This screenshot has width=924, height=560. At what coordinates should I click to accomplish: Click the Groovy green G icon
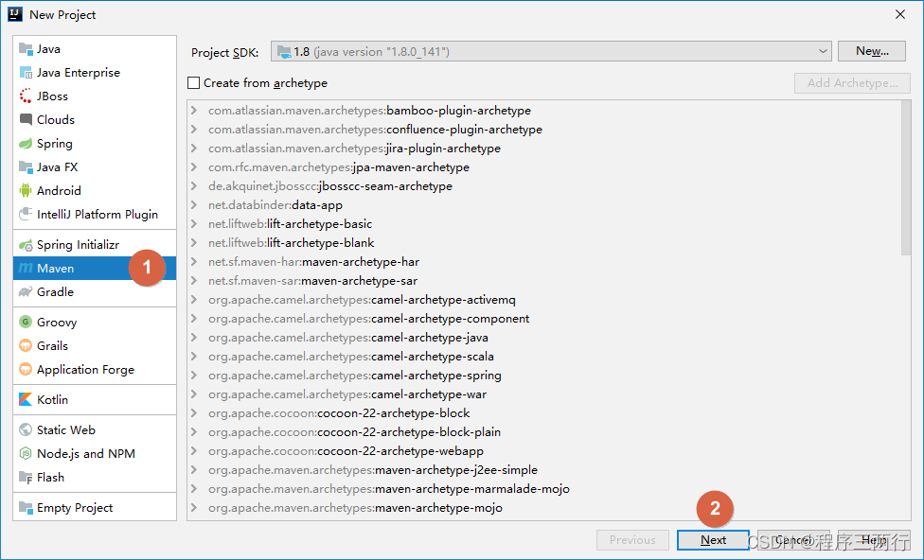coord(26,323)
